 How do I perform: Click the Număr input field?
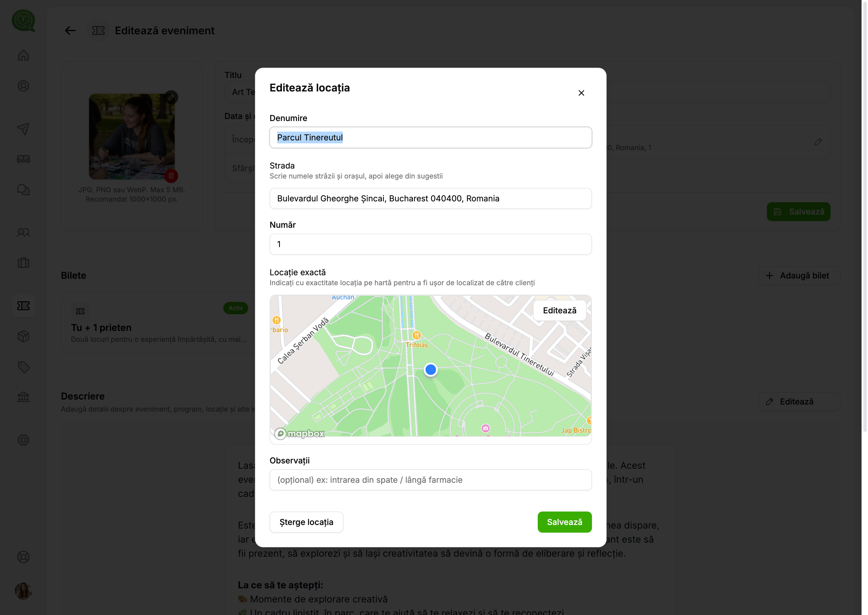(x=430, y=244)
